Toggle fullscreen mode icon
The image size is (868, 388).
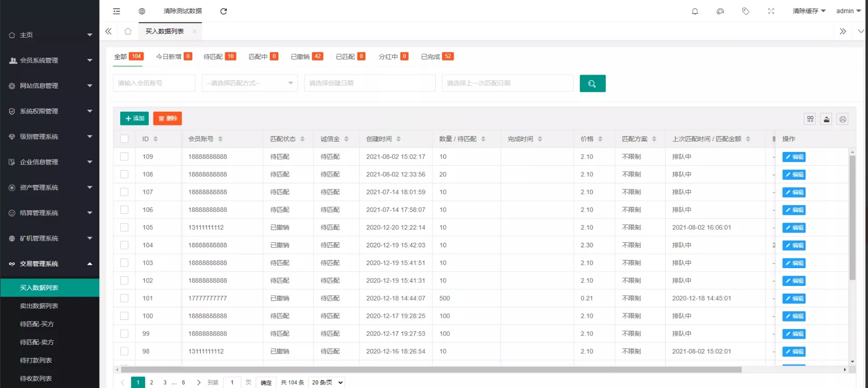(771, 11)
